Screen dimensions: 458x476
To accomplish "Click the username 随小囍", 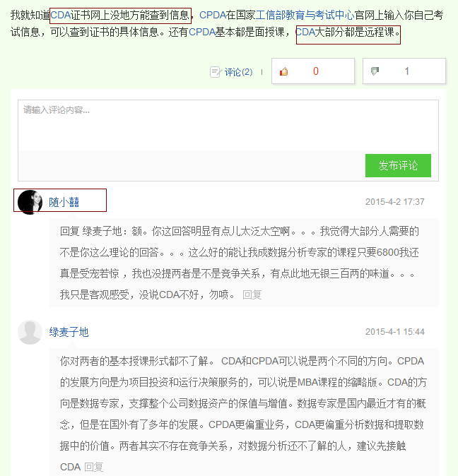I will [x=64, y=202].
